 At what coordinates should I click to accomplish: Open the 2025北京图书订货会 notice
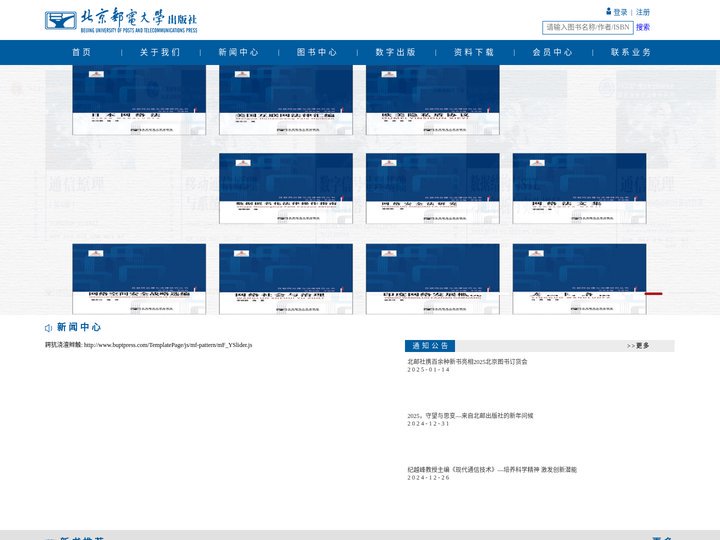pos(467,362)
